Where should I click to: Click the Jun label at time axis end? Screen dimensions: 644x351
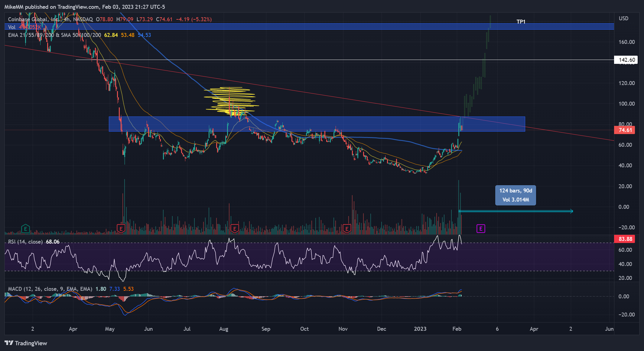point(609,329)
